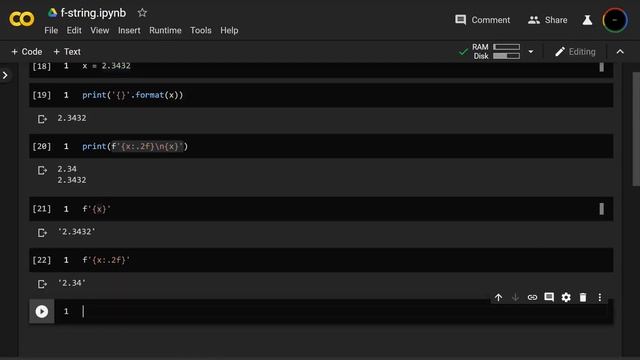Open more cell actions menu
Image resolution: width=640 pixels, height=360 pixels.
tap(600, 298)
